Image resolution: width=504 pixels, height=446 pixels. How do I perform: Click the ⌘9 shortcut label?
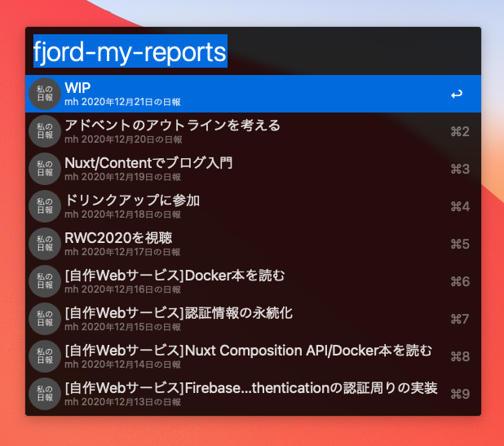click(460, 394)
